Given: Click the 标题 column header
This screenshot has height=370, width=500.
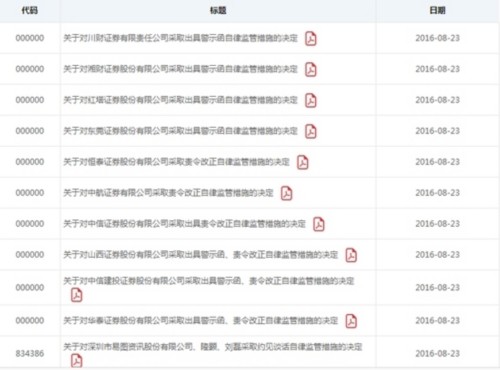Looking at the screenshot, I should click(218, 11).
